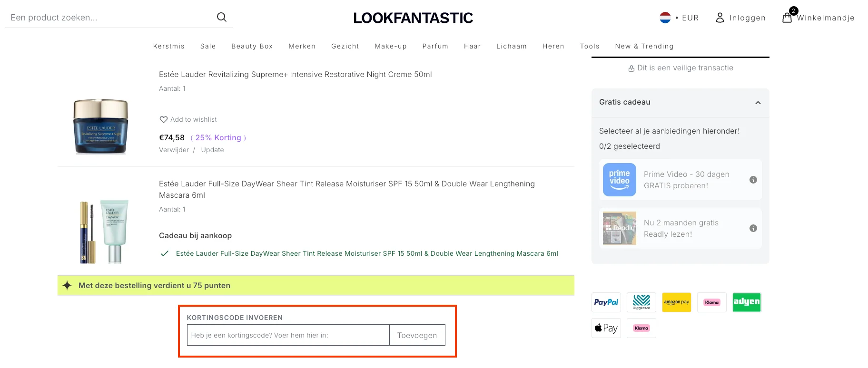Click the wishlist heart icon
The width and height of the screenshot is (868, 368).
(x=164, y=119)
